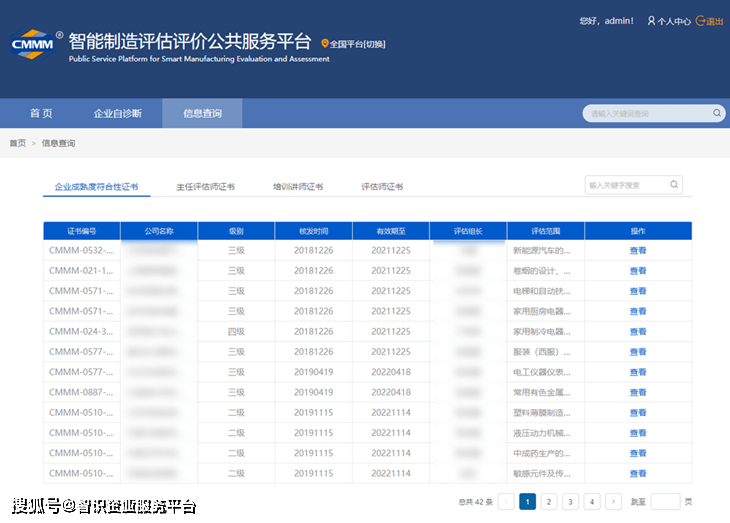The image size is (730, 523).
Task: Switch to 评估师证书 tab
Action: pos(382,187)
